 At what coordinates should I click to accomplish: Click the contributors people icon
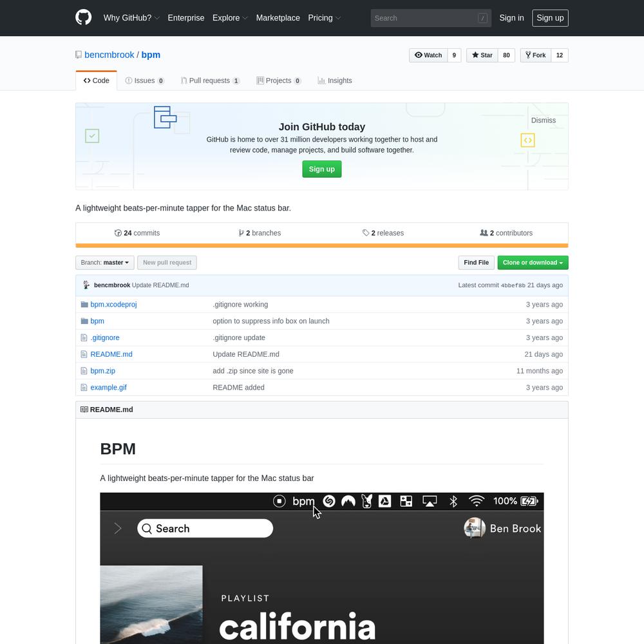(x=484, y=233)
